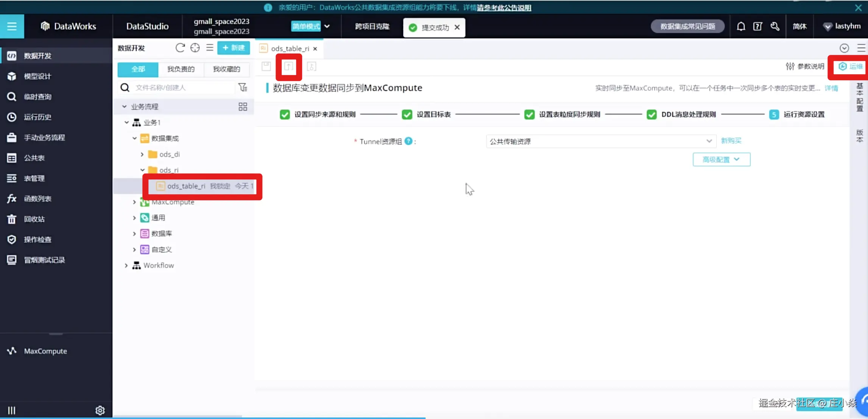The width and height of the screenshot is (868, 419).
Task: Open the Tunnel资源组 dropdown
Action: tap(601, 141)
